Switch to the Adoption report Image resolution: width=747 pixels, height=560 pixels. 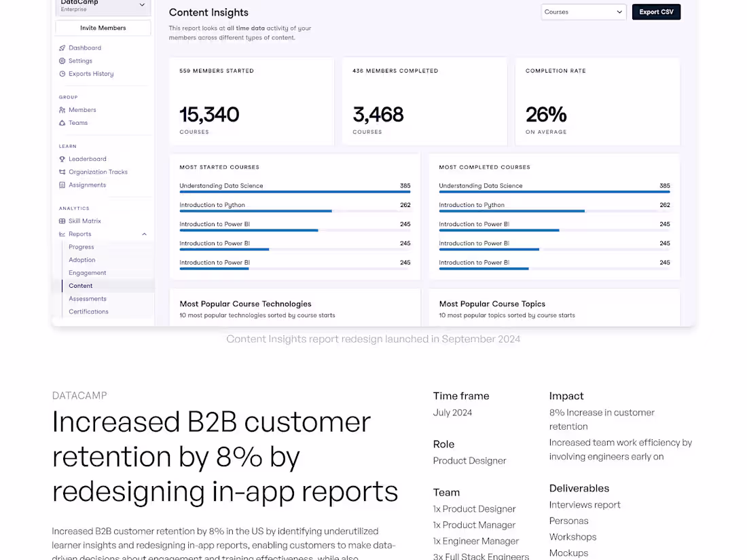81,259
